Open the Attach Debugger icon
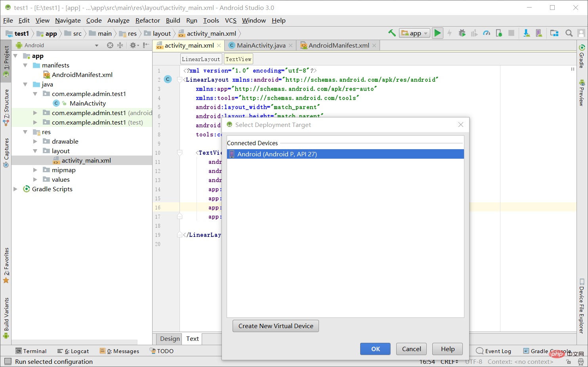Screen dimensions: 588x367 [x=499, y=33]
